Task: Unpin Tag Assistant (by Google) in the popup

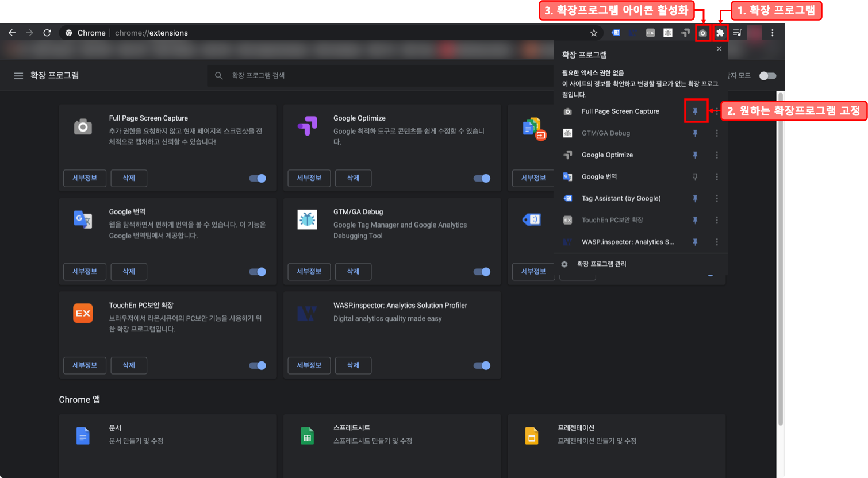Action: point(695,199)
